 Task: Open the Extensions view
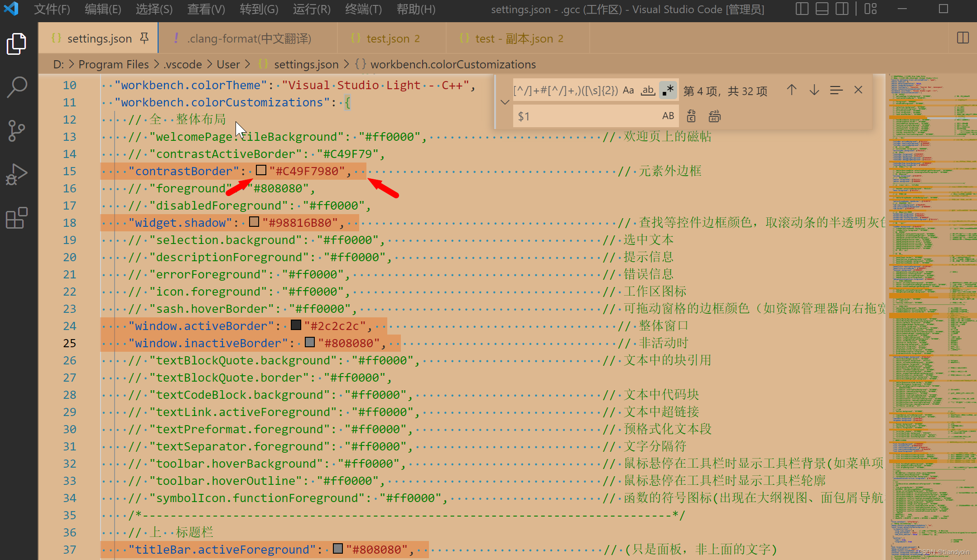coord(17,218)
